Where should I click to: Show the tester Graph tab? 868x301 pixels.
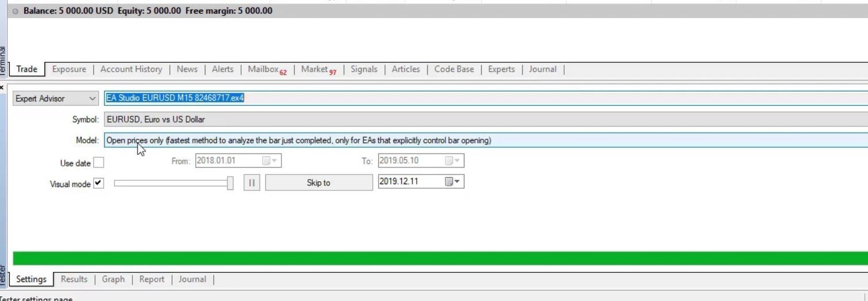(113, 279)
